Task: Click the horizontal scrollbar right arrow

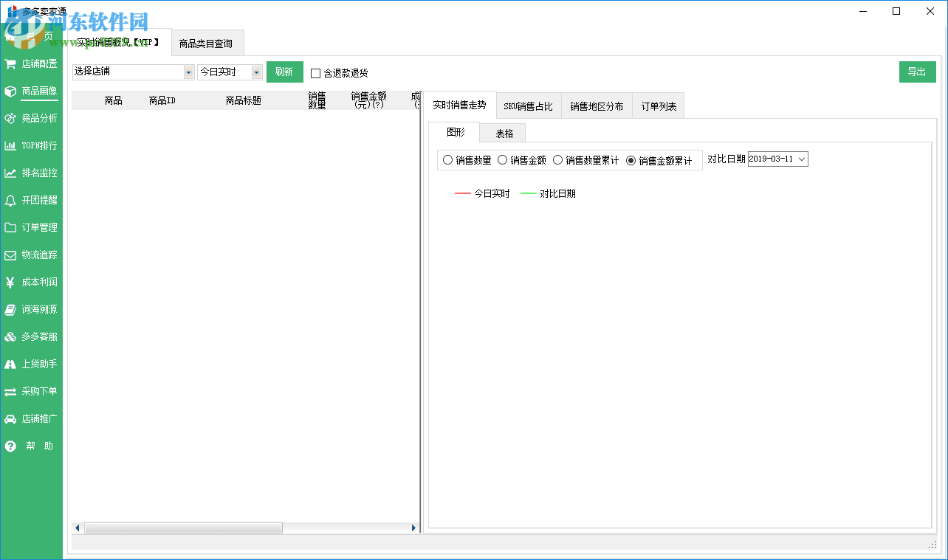Action: coord(413,528)
